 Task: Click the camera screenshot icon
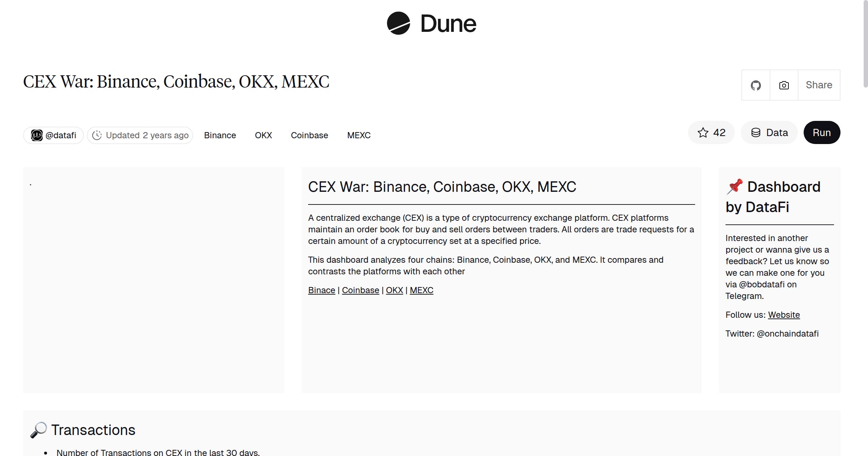pyautogui.click(x=783, y=85)
